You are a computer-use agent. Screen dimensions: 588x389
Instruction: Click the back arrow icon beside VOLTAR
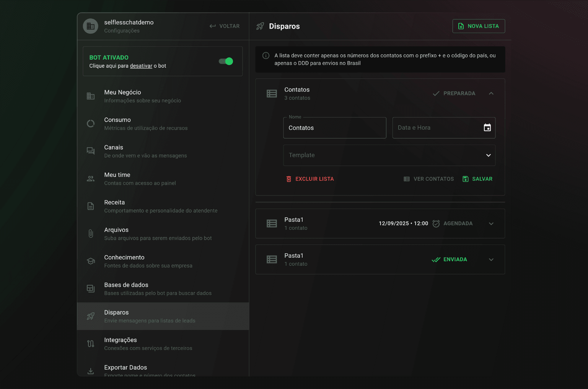(x=213, y=26)
